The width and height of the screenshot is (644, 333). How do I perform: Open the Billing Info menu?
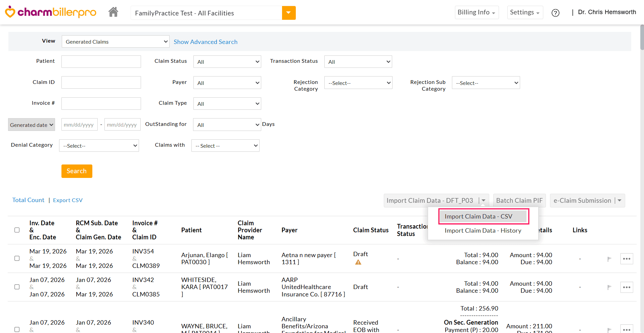point(477,12)
